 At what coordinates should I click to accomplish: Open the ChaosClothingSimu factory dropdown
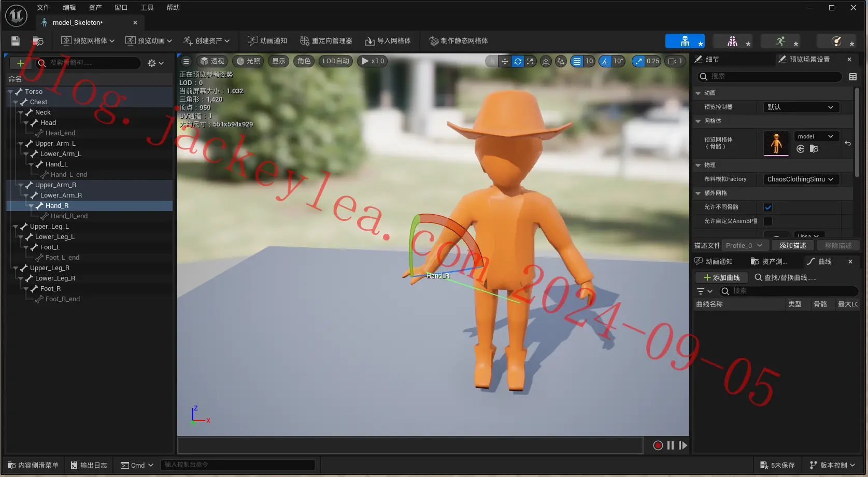tap(801, 179)
